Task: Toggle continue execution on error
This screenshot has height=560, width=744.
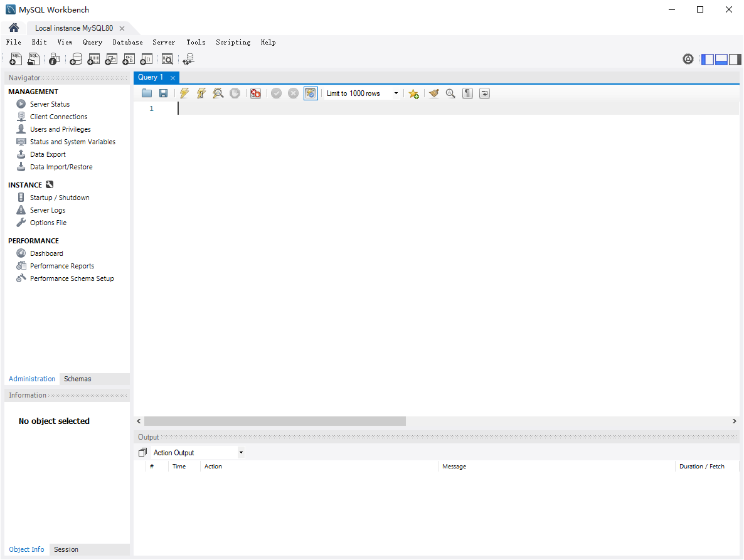Action: 255,93
